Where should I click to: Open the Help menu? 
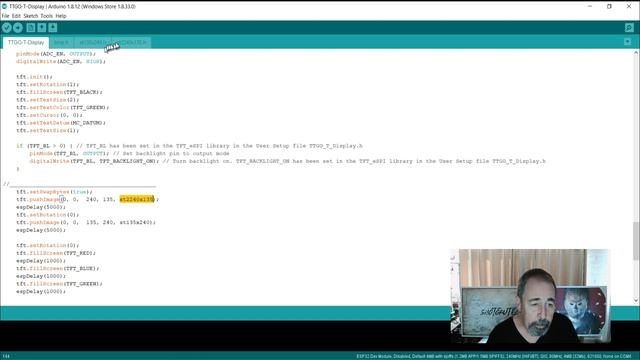pos(61,16)
